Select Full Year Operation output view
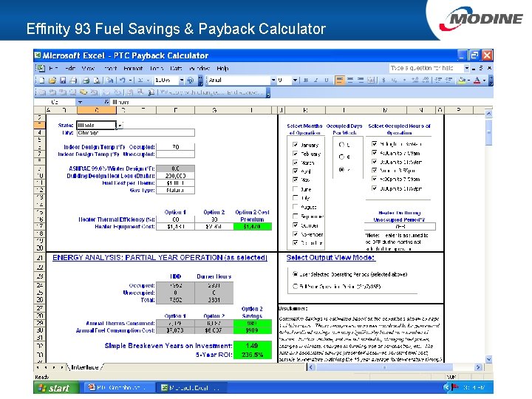 (x=295, y=287)
